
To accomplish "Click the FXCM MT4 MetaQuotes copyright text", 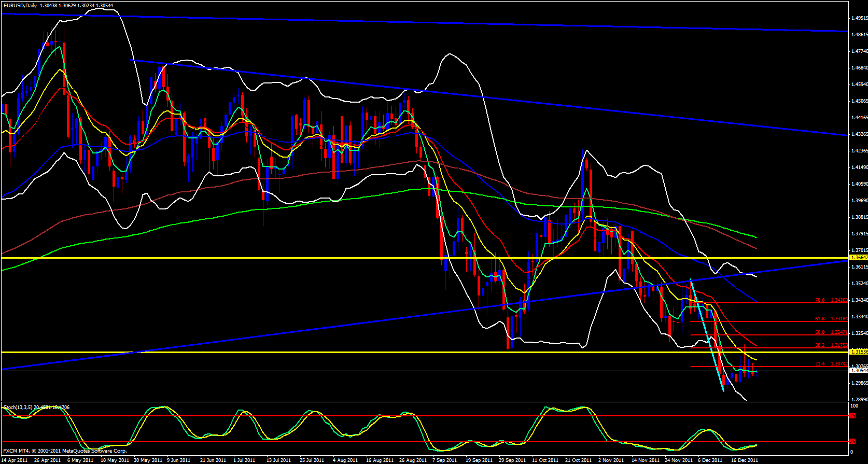I will 65,451.
